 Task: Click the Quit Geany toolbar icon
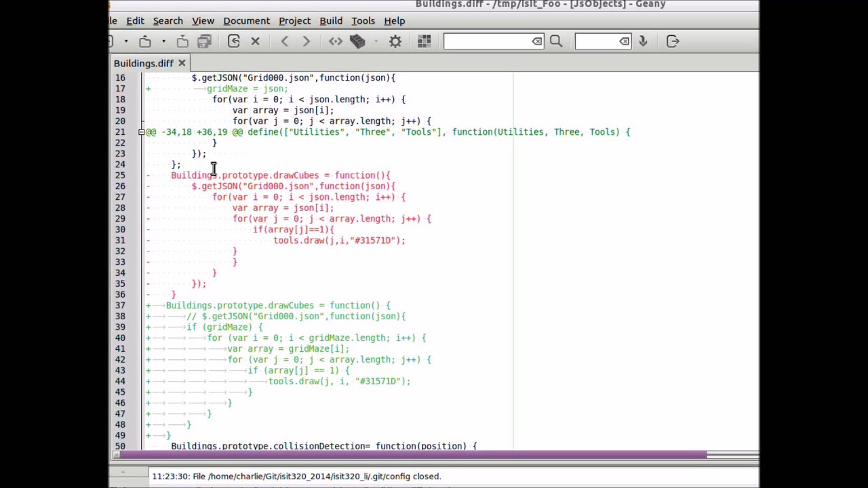click(x=673, y=42)
